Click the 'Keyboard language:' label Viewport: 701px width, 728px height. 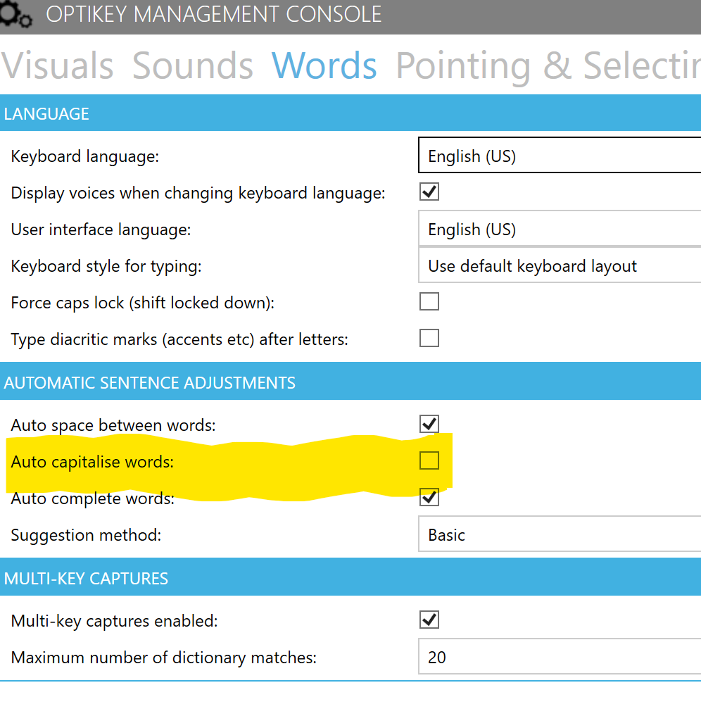tap(85, 156)
